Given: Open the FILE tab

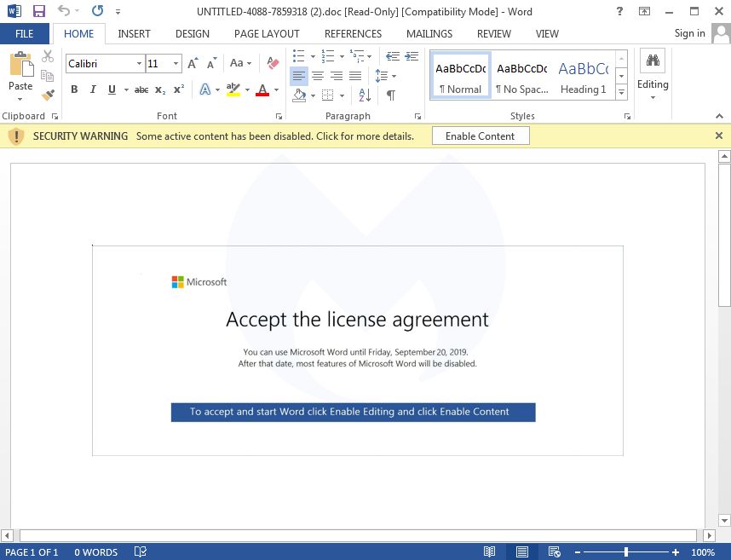Looking at the screenshot, I should pyautogui.click(x=24, y=33).
